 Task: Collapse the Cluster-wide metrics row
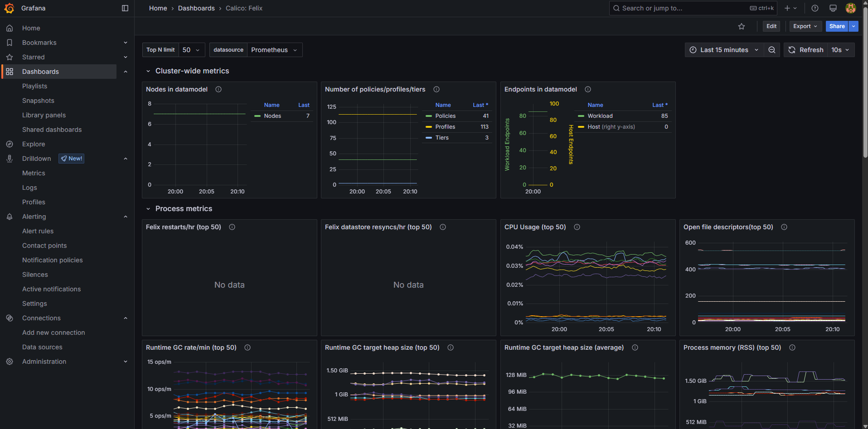148,71
